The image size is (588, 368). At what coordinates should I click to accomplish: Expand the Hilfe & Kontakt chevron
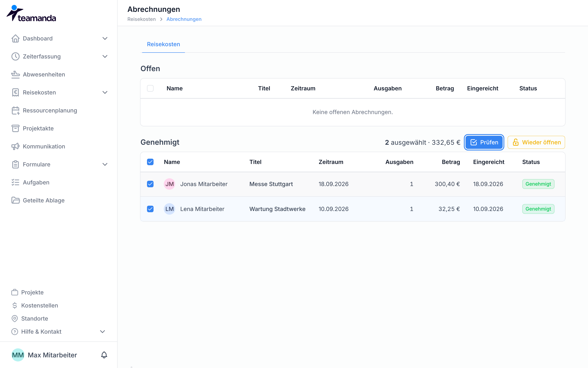point(102,332)
